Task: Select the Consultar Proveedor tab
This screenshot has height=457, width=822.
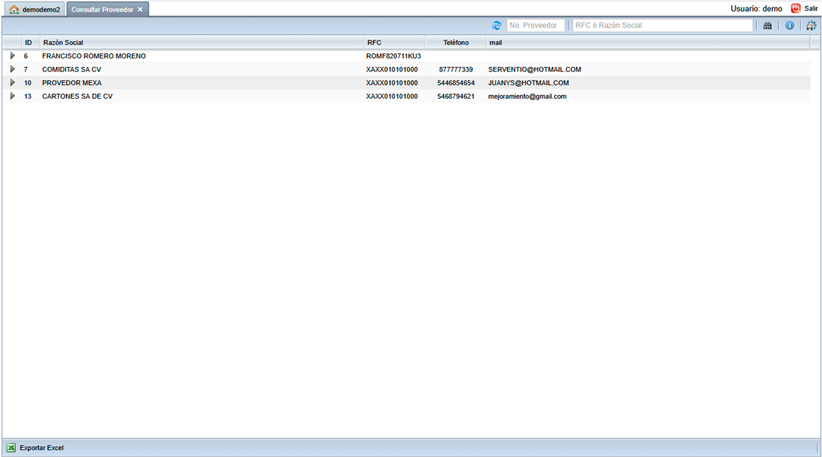Action: (x=102, y=9)
